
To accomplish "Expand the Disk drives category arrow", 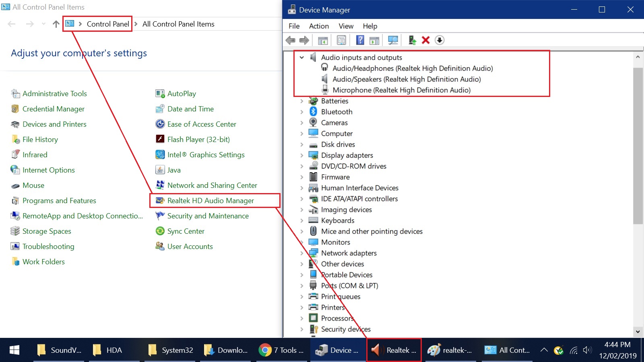I will (301, 144).
